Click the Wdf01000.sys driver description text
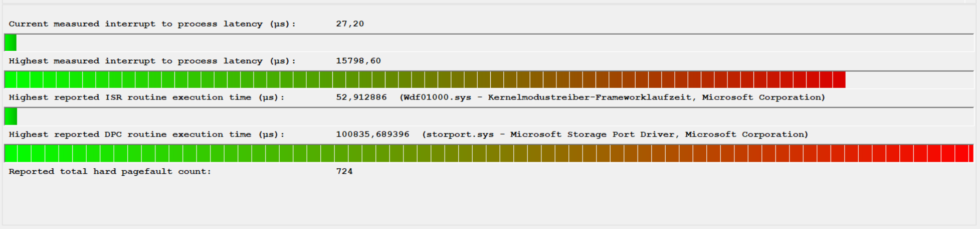Viewport: 980px width, 229px height. point(612,97)
